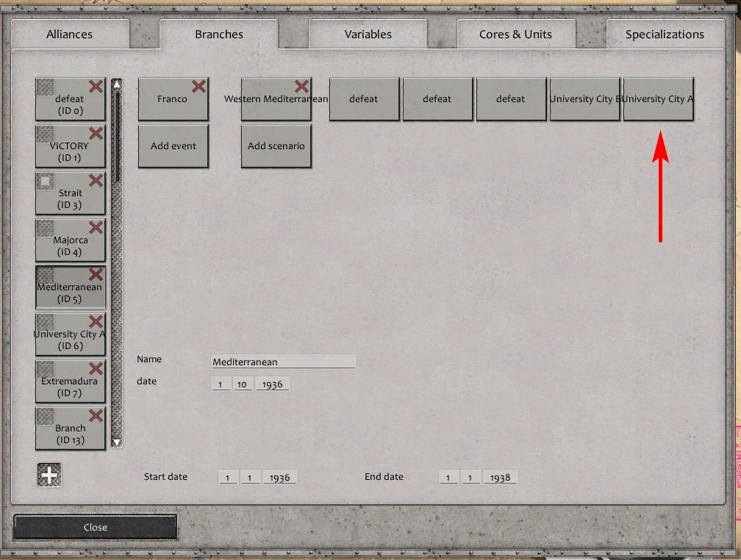Delete the VICTORY (ID 1) branch
This screenshot has width=741, height=560.
click(x=96, y=133)
